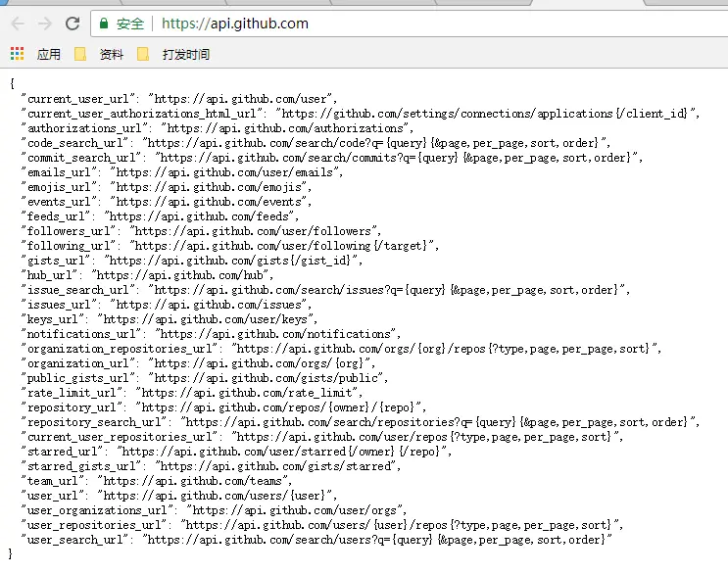Click the "hub_url" key
Viewport: 728px width, 574px height.
(49, 275)
